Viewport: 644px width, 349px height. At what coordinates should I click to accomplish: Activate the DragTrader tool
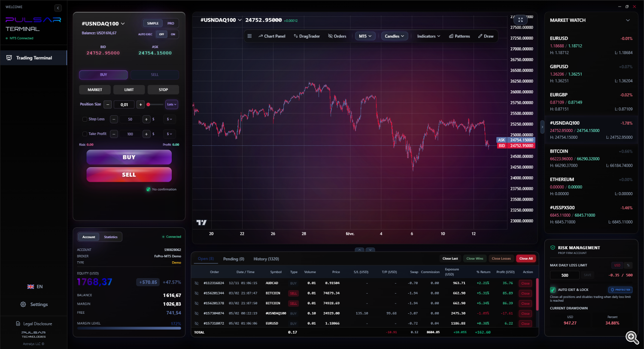tap(307, 36)
